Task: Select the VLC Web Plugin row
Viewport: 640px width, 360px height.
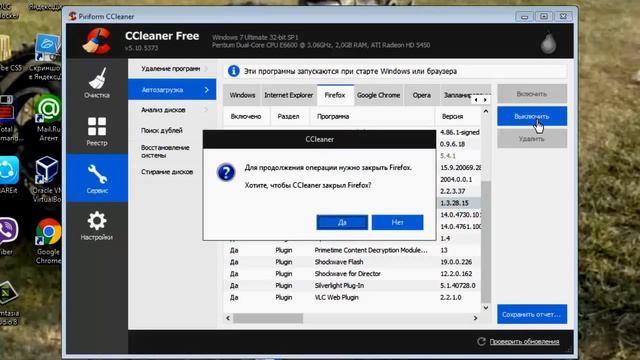Action: pyautogui.click(x=352, y=298)
